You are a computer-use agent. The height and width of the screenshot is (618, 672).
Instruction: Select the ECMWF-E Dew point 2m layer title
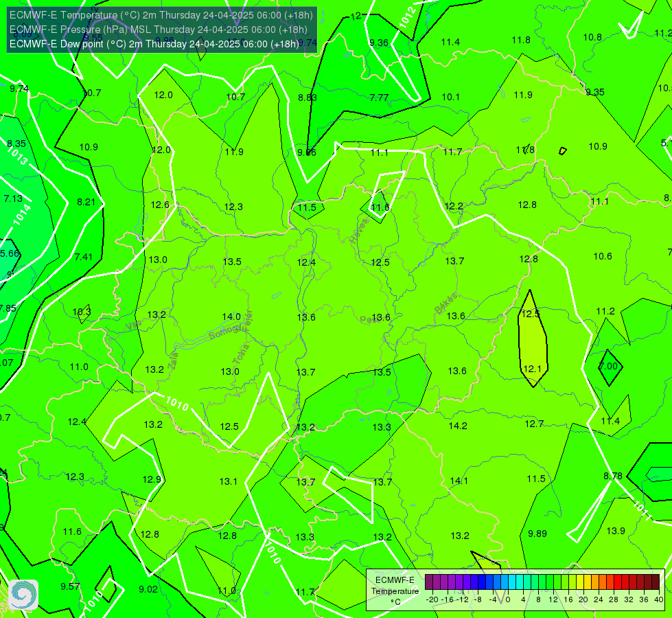coord(154,44)
